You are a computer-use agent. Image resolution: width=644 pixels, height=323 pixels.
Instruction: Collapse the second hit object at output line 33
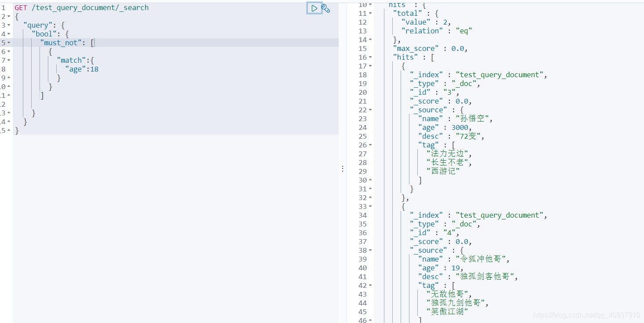point(370,206)
